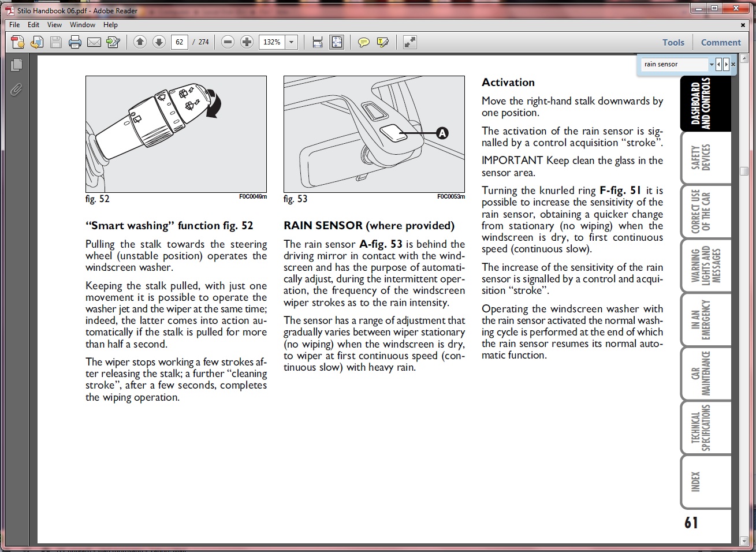The height and width of the screenshot is (552, 756).
Task: Click the Create PDF online icon
Action: click(x=18, y=42)
